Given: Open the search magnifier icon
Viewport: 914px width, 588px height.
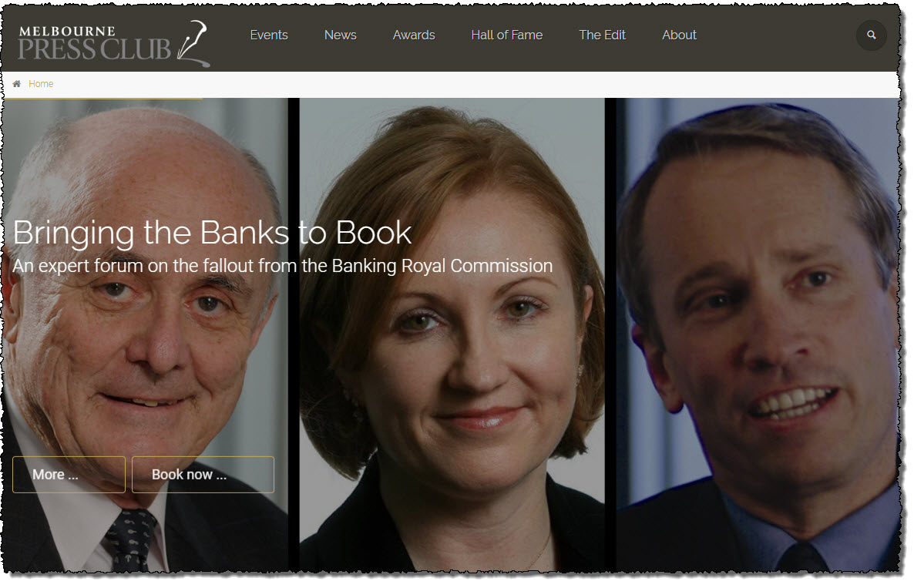Looking at the screenshot, I should [x=871, y=35].
